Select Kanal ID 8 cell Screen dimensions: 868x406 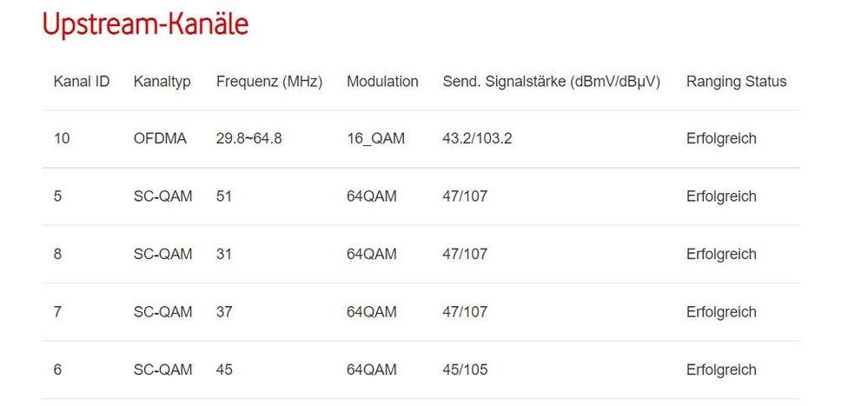coord(57,254)
